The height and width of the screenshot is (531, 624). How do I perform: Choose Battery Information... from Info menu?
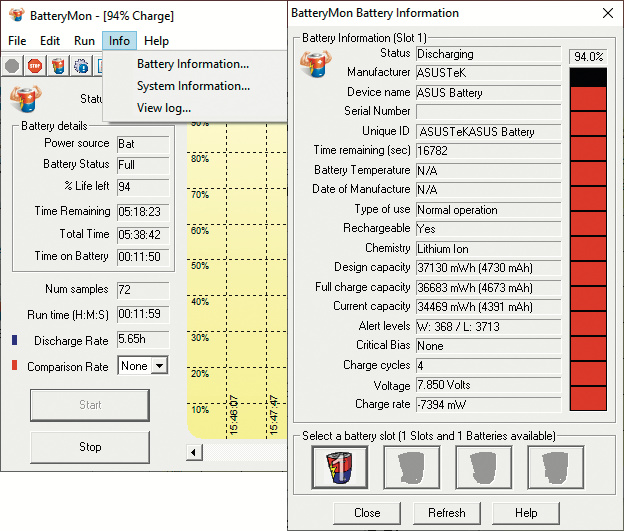click(193, 64)
